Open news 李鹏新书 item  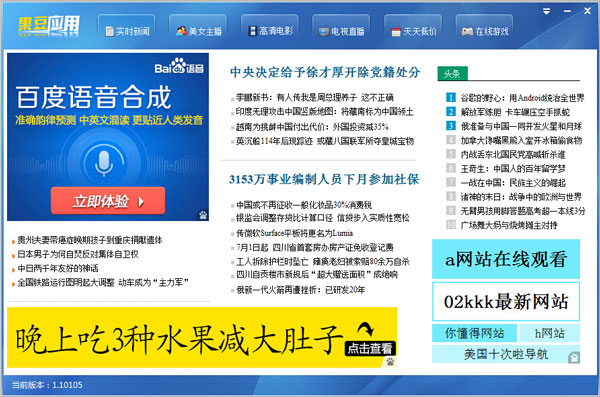(x=315, y=98)
